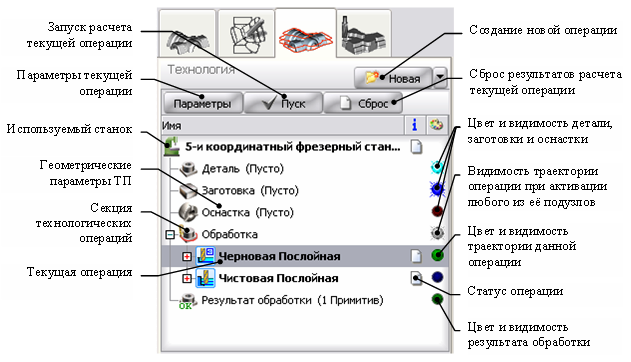This screenshot has height=362, width=631.
Task: Switch to the red-contoured technology tab
Action: tap(305, 34)
